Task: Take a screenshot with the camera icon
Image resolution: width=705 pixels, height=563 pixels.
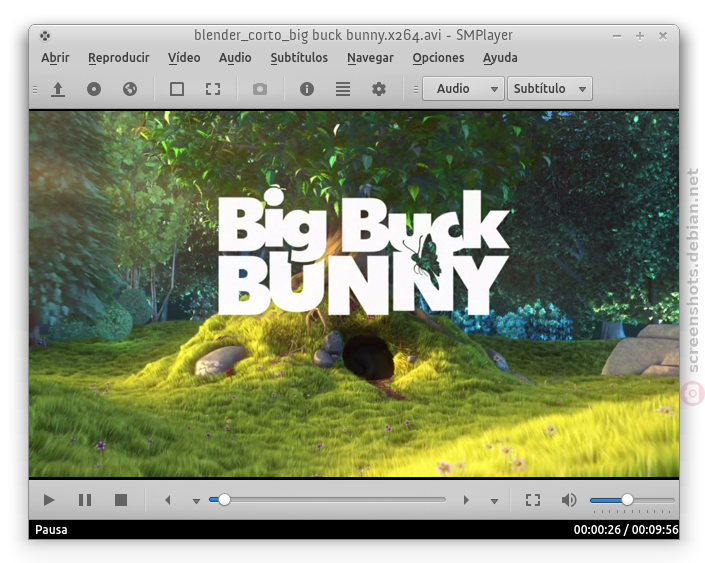Action: pyautogui.click(x=260, y=89)
